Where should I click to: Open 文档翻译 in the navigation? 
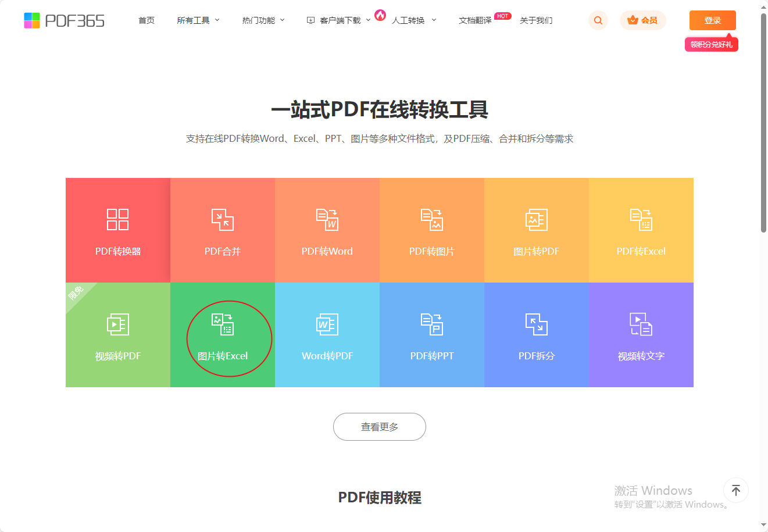click(x=475, y=20)
